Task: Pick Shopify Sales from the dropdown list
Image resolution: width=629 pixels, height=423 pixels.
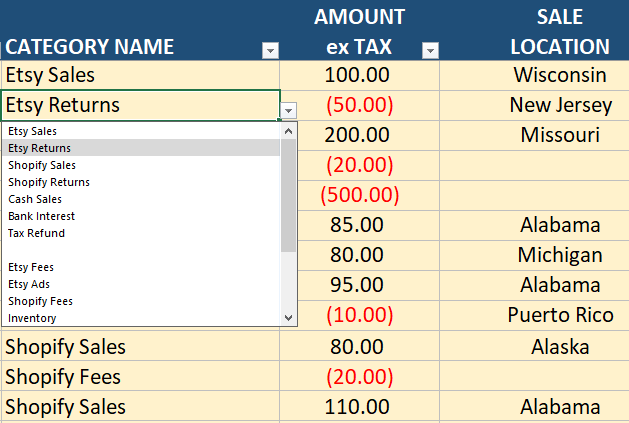Action: click(x=141, y=165)
